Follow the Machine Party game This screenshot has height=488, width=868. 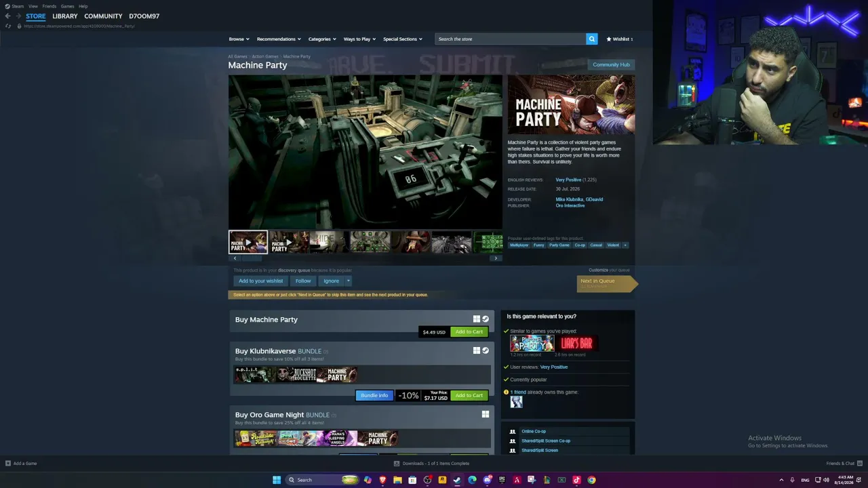click(x=303, y=281)
